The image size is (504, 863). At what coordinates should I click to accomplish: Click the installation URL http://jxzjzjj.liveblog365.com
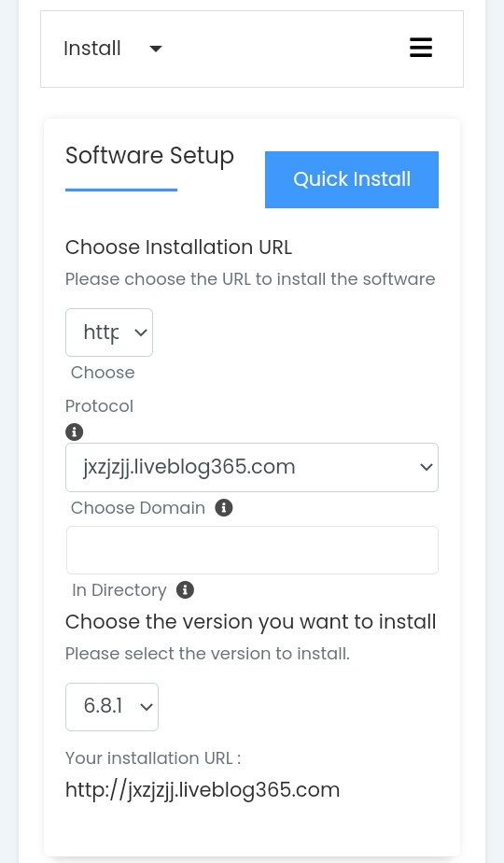click(x=203, y=790)
